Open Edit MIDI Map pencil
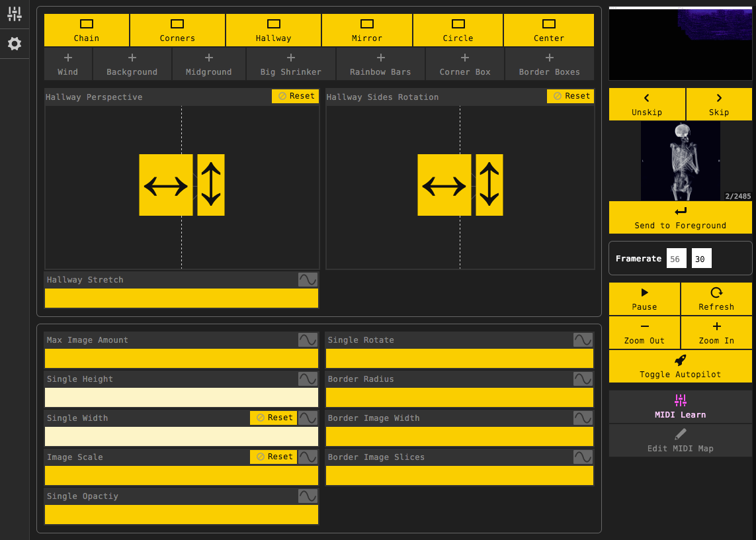Image resolution: width=756 pixels, height=540 pixels. point(681,441)
